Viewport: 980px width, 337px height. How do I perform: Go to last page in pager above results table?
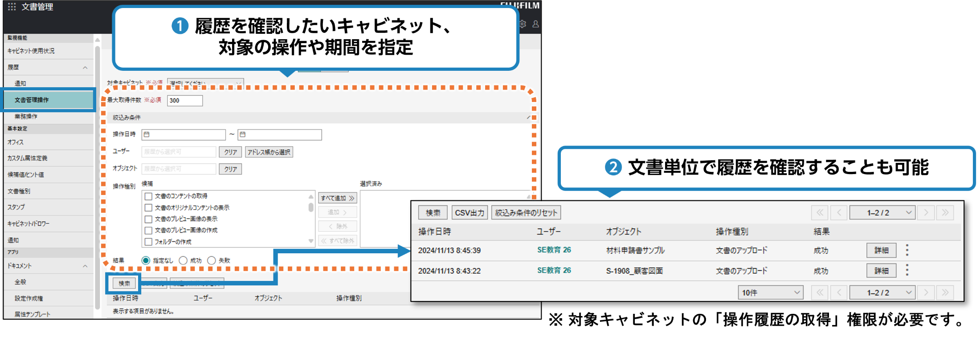(x=945, y=212)
